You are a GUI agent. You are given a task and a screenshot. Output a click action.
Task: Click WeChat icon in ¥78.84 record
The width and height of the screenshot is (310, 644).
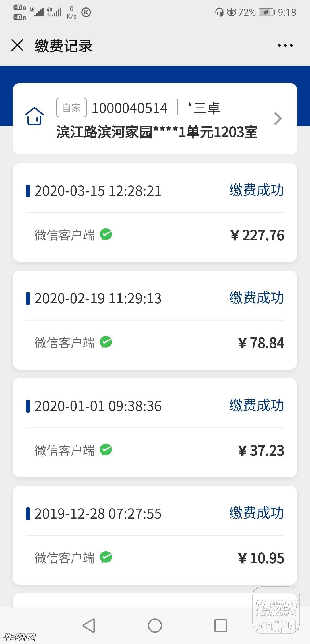[106, 342]
